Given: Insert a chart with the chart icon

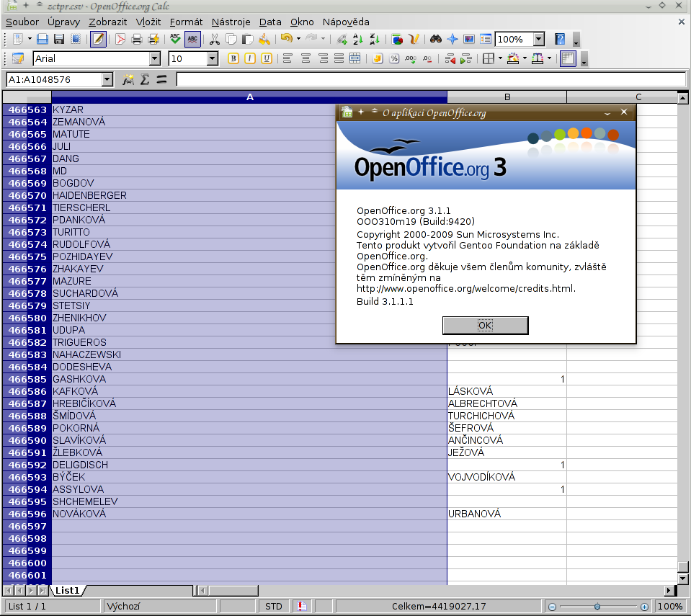Looking at the screenshot, I should (397, 39).
